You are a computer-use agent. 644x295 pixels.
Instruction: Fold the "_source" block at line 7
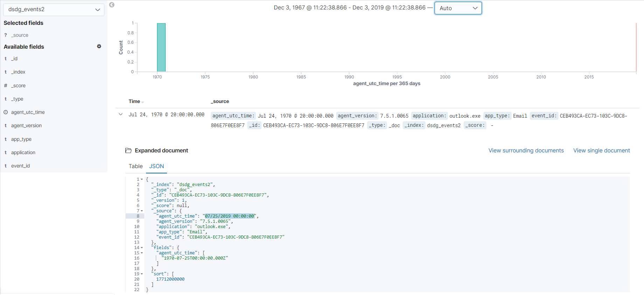(x=142, y=211)
